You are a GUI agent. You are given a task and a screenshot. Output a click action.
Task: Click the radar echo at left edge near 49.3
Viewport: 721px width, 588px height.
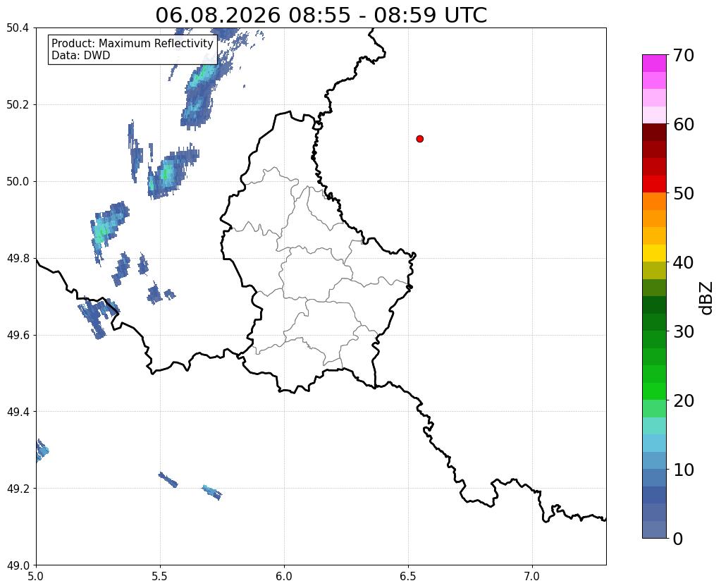42,450
